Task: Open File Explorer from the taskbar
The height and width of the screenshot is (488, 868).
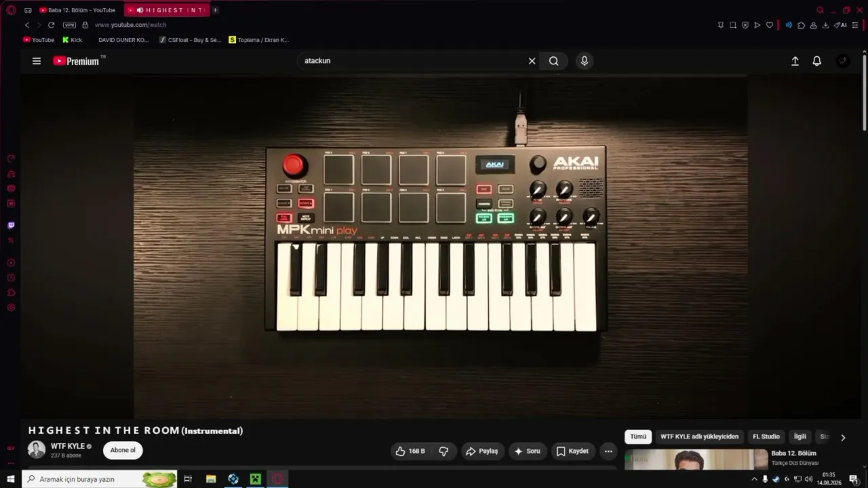Action: tap(211, 479)
